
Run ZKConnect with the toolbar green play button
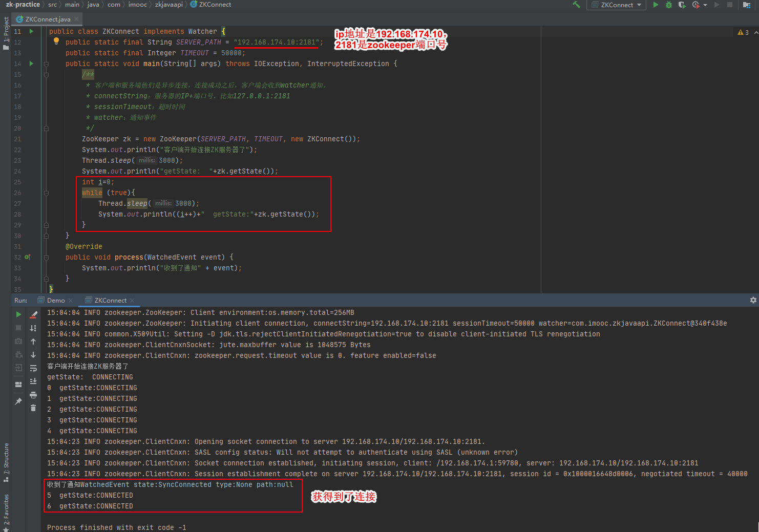(x=656, y=5)
